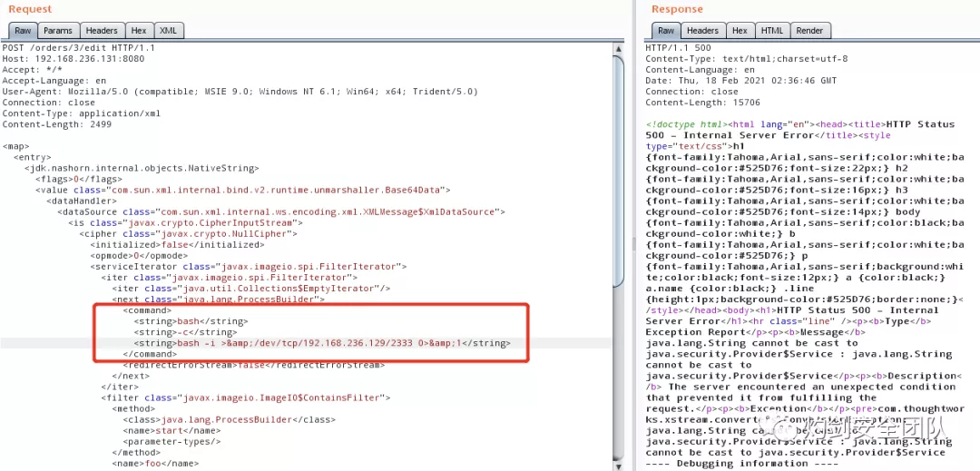Click the POST /orders/3/edit HTTP/1.1 line
The height and width of the screenshot is (471, 980).
click(79, 47)
